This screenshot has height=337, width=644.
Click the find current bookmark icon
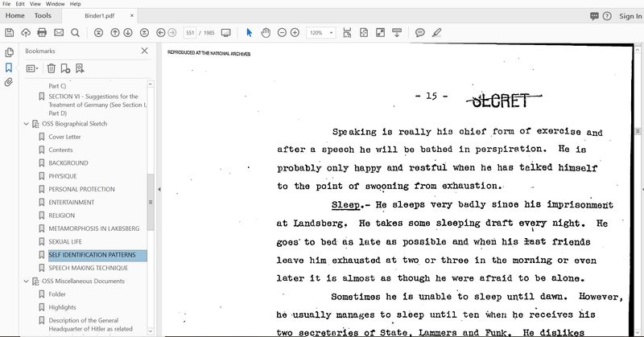[80, 68]
